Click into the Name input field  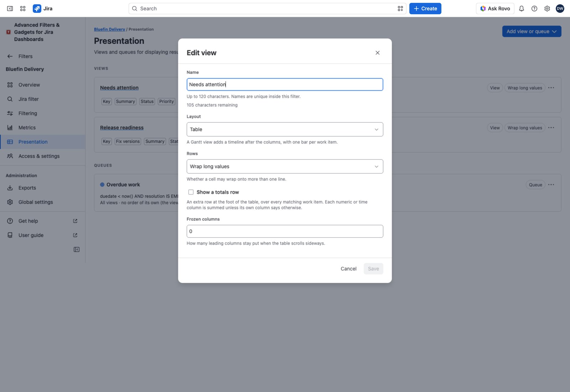(285, 84)
